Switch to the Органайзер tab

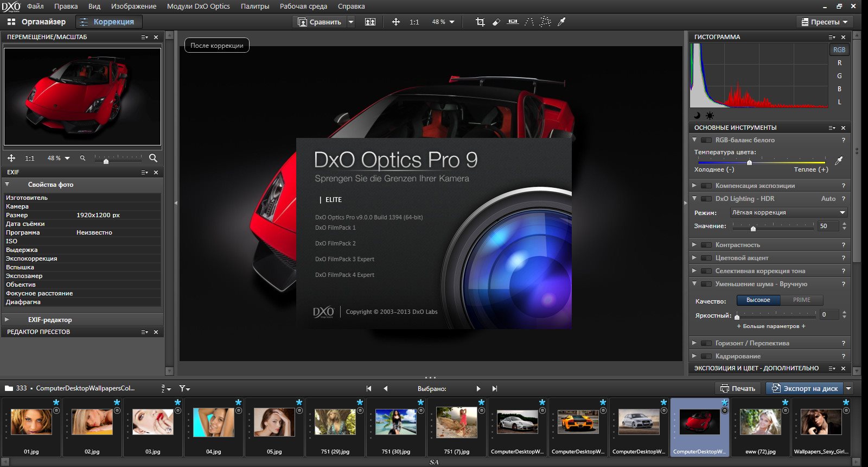(37, 22)
